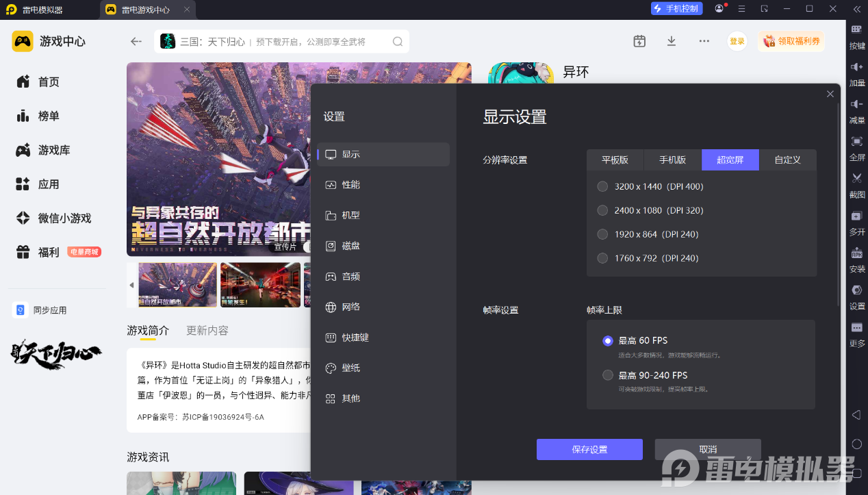Select 1920 x 864 (DPI 240) resolution

tap(602, 234)
